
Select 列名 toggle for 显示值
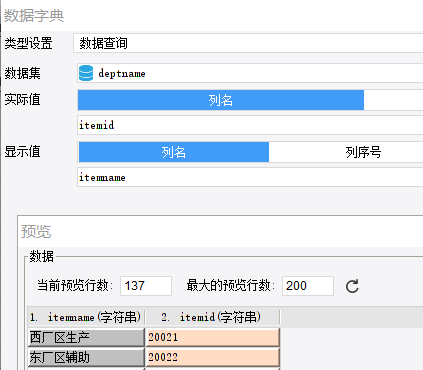174,152
